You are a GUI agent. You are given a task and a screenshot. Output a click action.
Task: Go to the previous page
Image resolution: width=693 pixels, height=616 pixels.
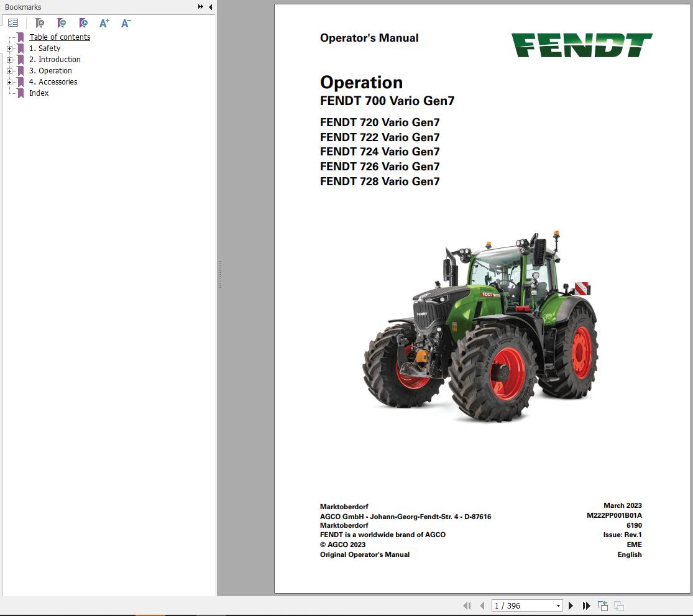coord(482,606)
